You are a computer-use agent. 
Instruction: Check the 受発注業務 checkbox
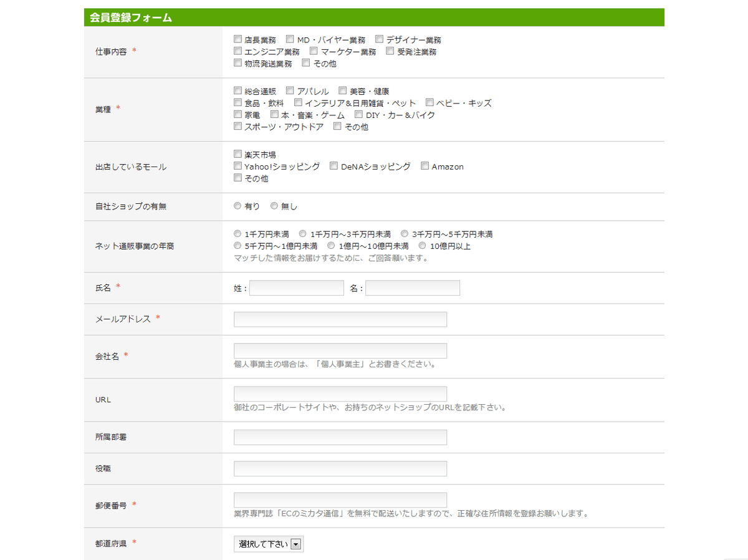[390, 51]
